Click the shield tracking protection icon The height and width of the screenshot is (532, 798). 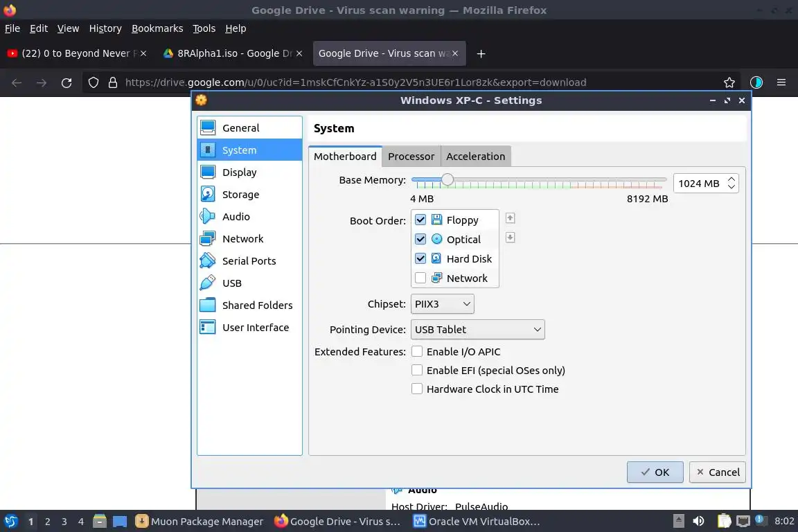click(x=93, y=82)
